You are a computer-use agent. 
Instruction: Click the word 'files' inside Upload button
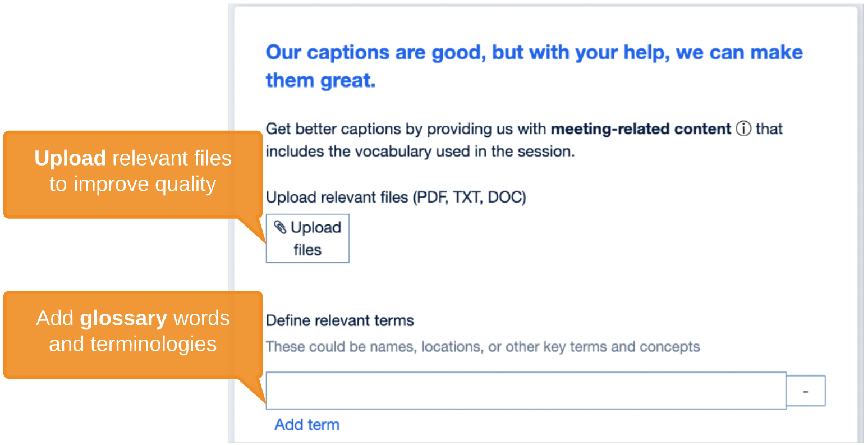point(307,250)
